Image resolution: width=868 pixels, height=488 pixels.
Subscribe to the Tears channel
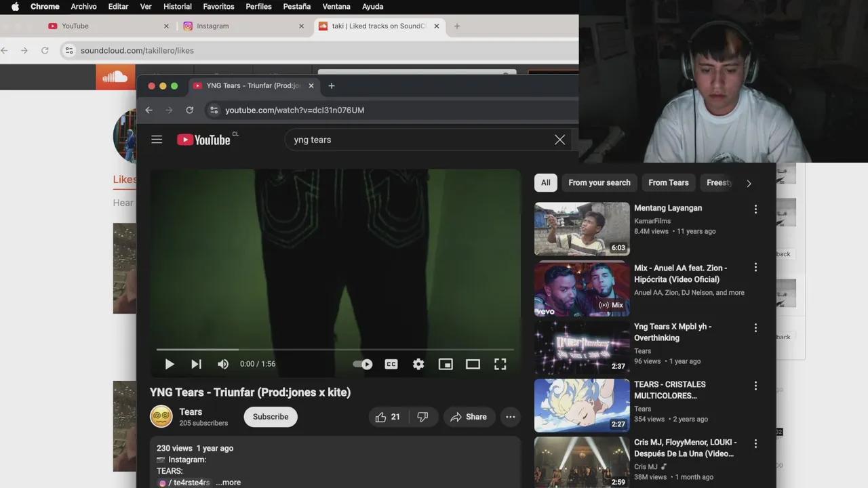click(x=271, y=417)
